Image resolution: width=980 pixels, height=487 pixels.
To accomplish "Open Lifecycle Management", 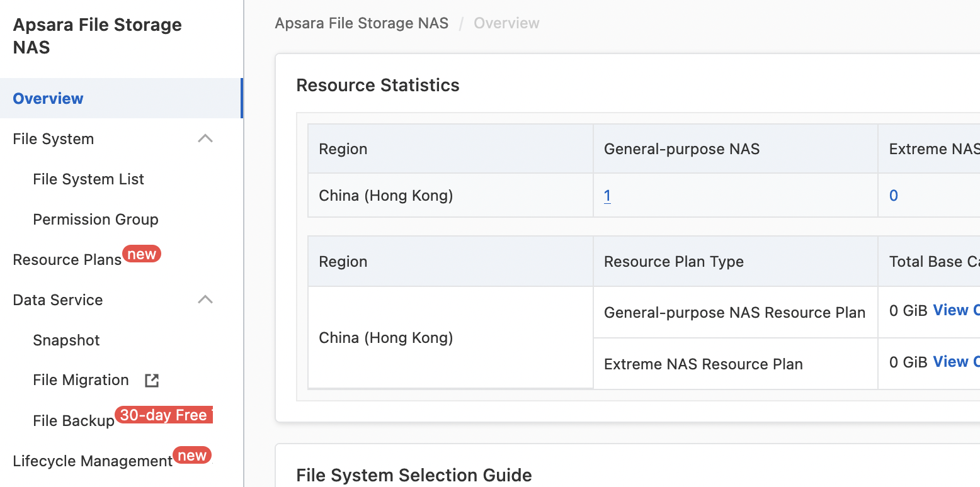I will (93, 461).
